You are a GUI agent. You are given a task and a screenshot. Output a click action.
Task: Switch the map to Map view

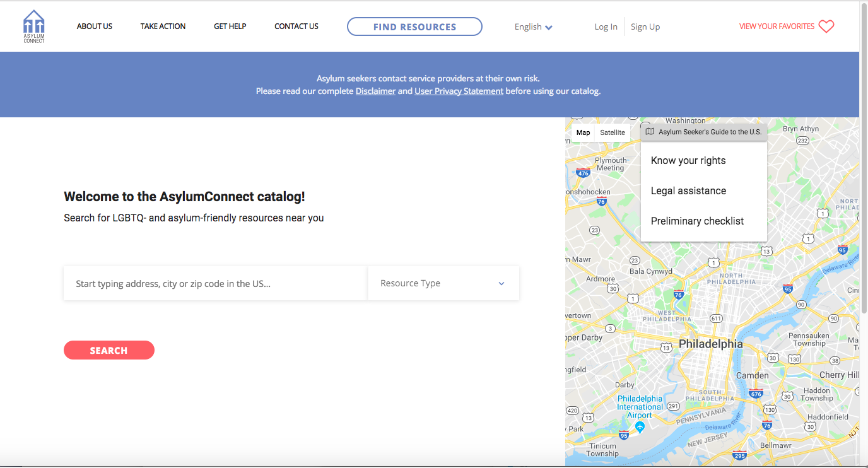pos(584,132)
